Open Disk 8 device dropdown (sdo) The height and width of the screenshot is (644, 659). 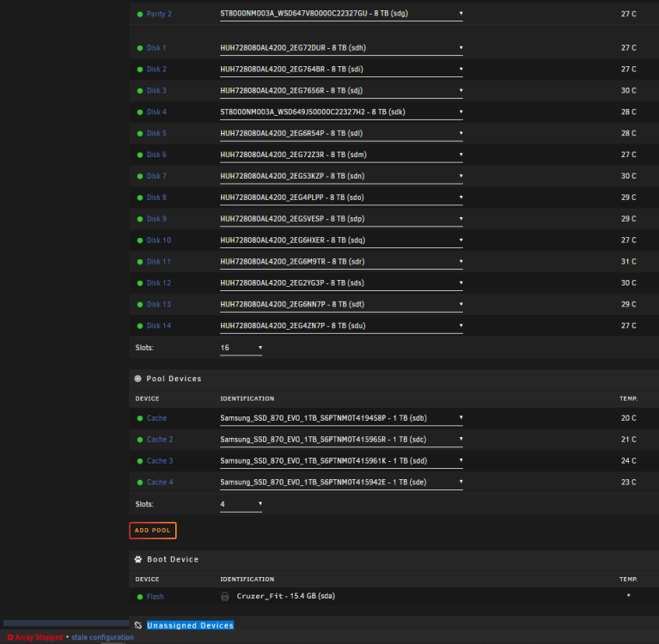[x=341, y=197]
